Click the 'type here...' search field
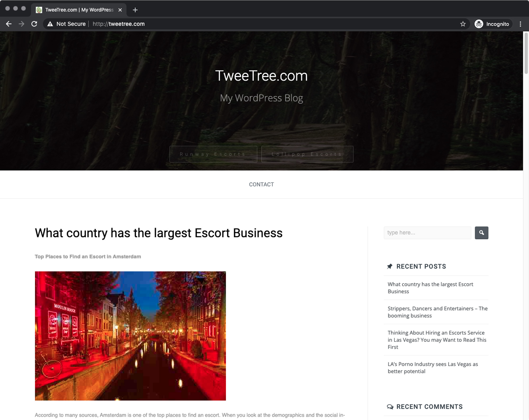The height and width of the screenshot is (420, 529). tap(427, 233)
